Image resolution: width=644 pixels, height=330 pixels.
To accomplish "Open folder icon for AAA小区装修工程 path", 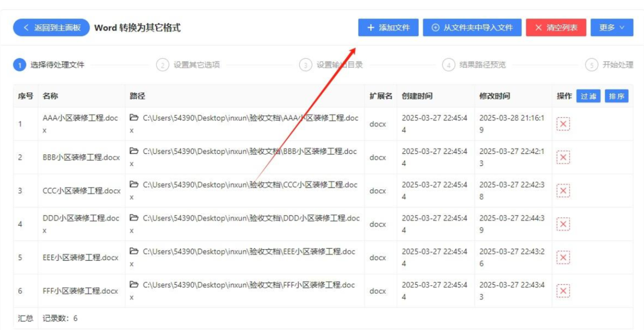I will pyautogui.click(x=134, y=118).
